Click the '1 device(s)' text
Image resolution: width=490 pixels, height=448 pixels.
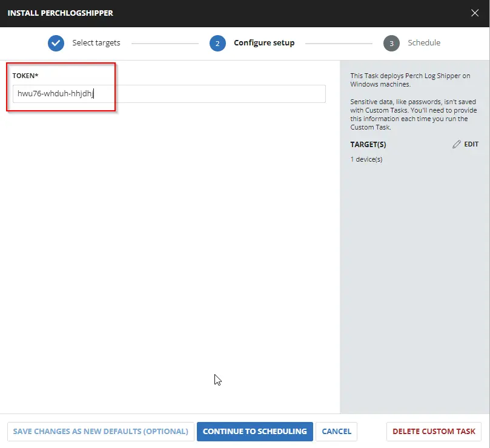[x=366, y=159]
